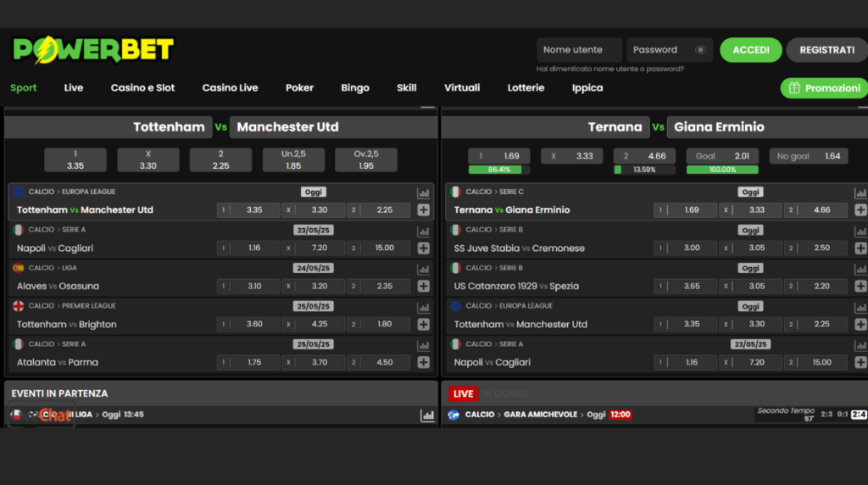This screenshot has width=868, height=485.
Task: Expand more markets for Ternana vs Giana Erminio
Action: 860,210
